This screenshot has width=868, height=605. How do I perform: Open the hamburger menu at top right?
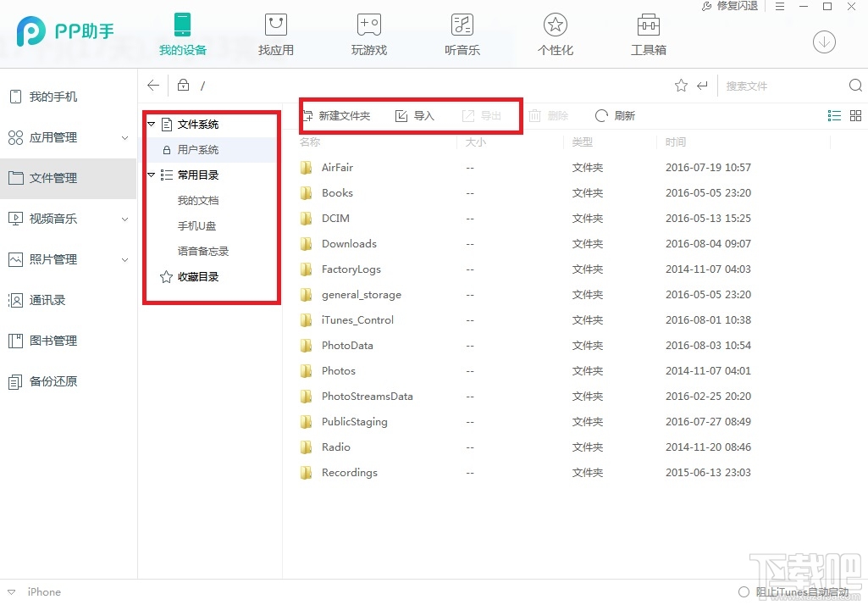coord(780,7)
